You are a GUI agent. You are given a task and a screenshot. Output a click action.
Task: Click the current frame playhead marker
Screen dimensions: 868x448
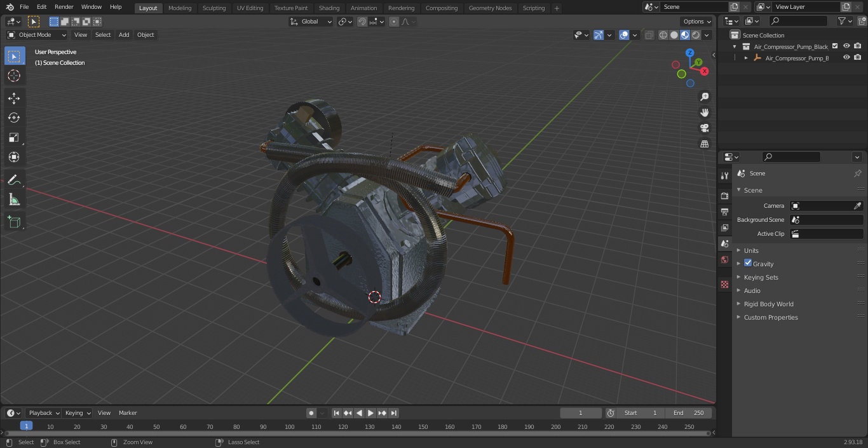26,426
